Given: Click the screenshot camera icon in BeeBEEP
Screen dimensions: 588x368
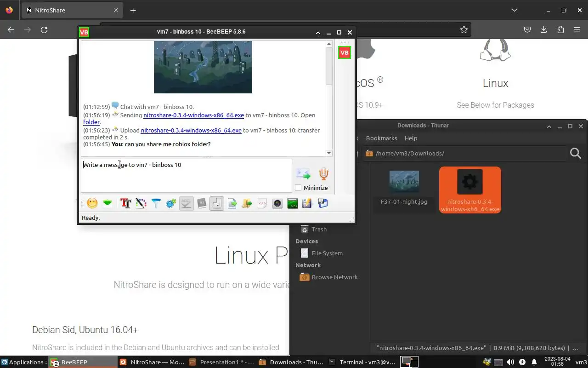Looking at the screenshot, I should (x=277, y=203).
